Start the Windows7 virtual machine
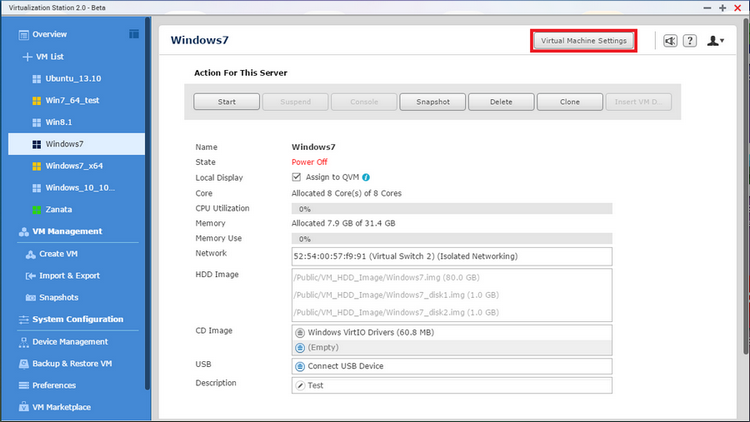 point(227,102)
